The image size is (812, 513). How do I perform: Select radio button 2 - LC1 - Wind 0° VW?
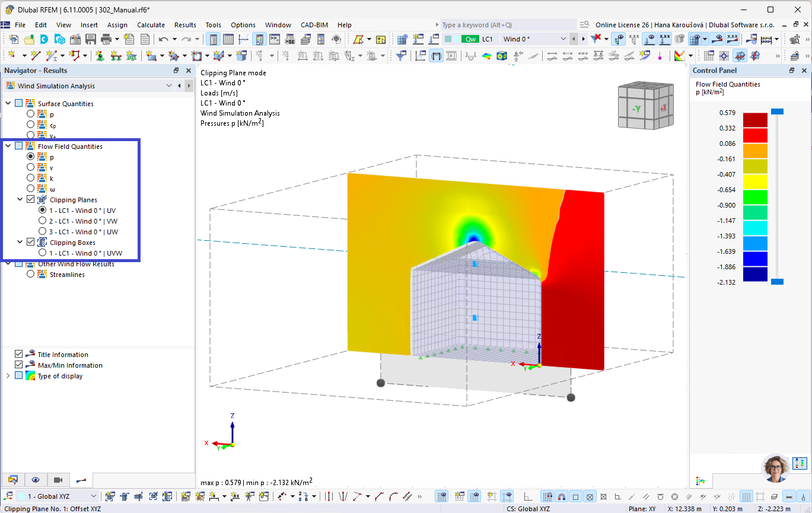coord(42,221)
